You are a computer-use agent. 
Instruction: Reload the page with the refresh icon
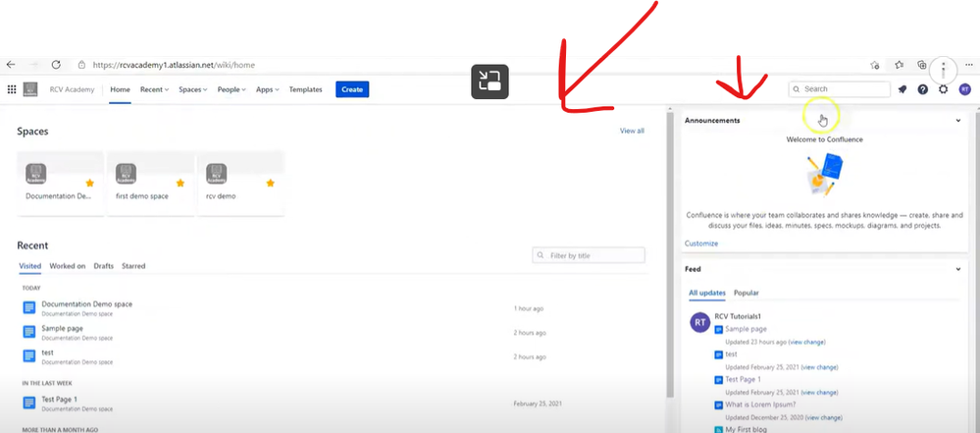point(56,65)
